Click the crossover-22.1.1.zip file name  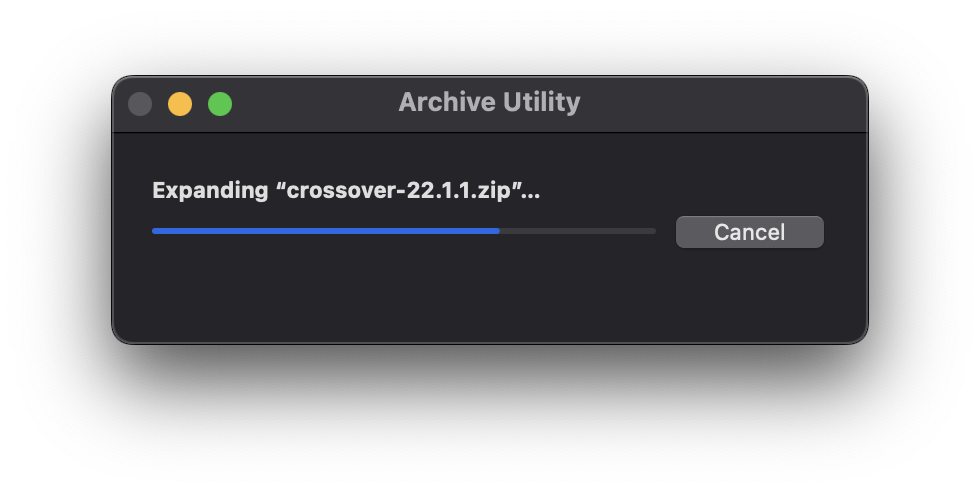coord(400,190)
